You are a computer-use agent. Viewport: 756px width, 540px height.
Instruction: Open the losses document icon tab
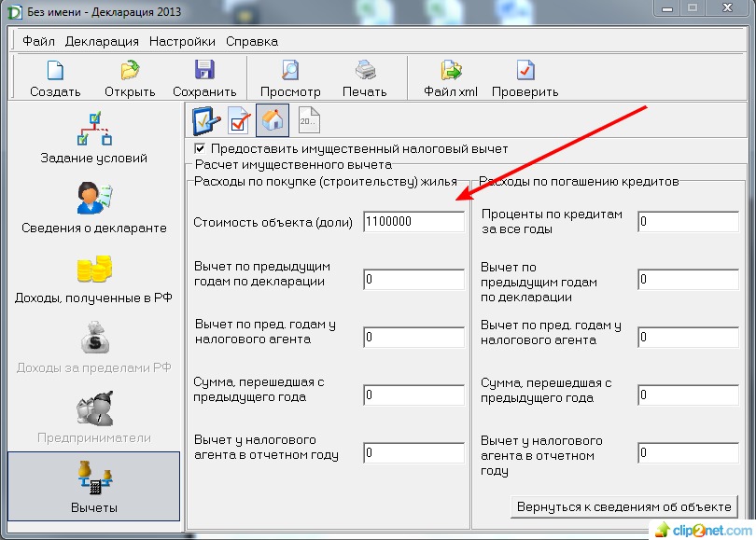[309, 120]
